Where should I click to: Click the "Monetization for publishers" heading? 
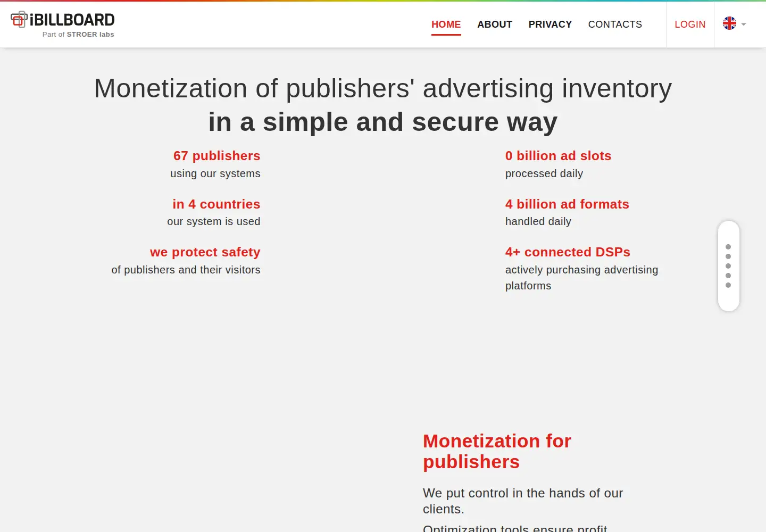click(x=497, y=452)
